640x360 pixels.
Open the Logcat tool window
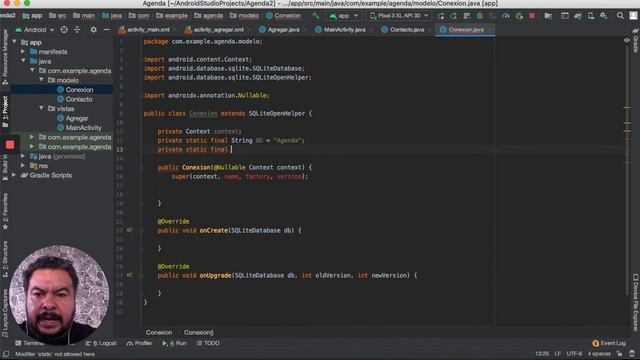click(x=101, y=344)
